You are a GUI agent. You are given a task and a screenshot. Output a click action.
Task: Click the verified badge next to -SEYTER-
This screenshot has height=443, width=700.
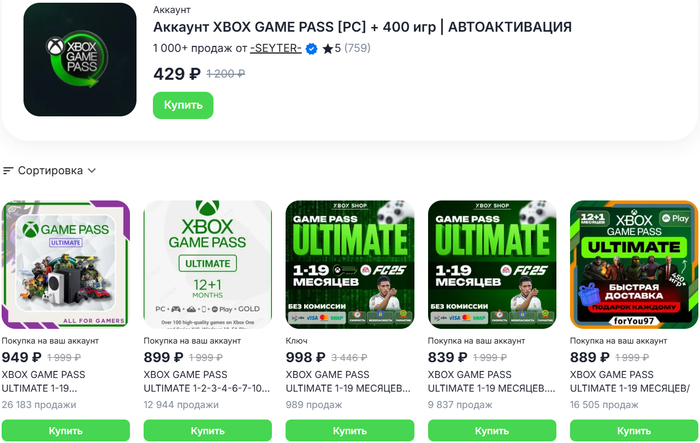pos(311,49)
